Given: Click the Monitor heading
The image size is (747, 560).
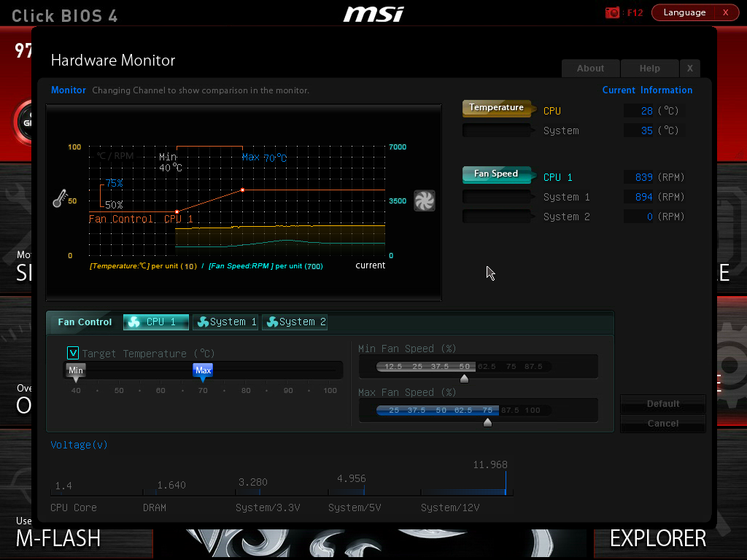Looking at the screenshot, I should (x=69, y=90).
